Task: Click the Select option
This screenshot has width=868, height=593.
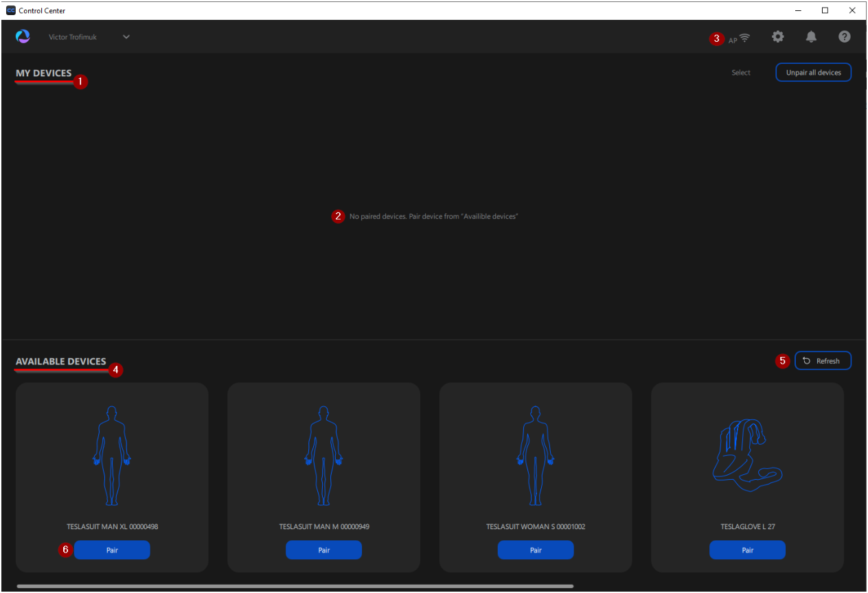Action: [741, 73]
